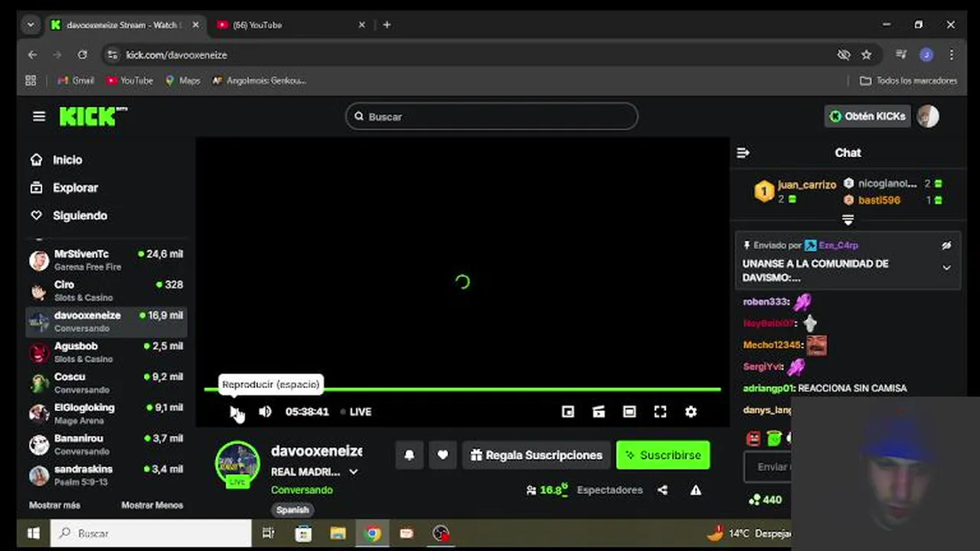Bookmark this page with the star icon
The width and height of the screenshot is (980, 551).
point(867,55)
